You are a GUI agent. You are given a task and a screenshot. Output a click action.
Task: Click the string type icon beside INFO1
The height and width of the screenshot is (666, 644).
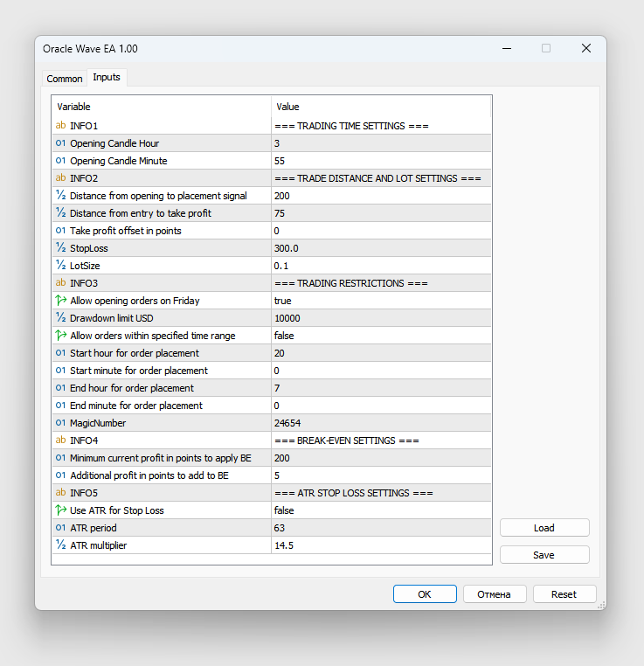coord(61,126)
